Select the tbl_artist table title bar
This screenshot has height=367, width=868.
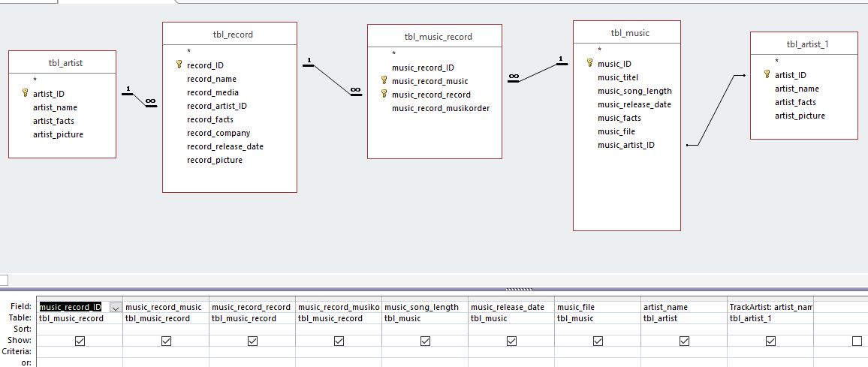[62, 62]
